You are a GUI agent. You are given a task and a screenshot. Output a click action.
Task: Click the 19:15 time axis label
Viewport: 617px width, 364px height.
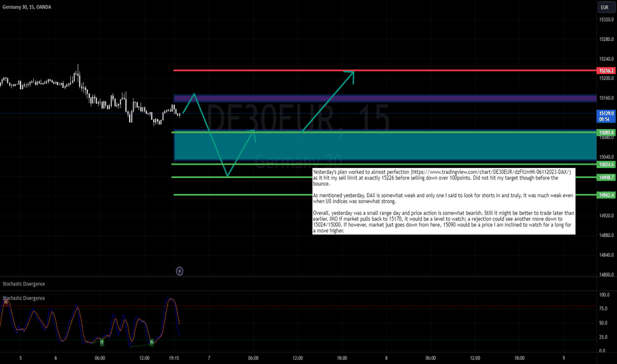coord(174,358)
